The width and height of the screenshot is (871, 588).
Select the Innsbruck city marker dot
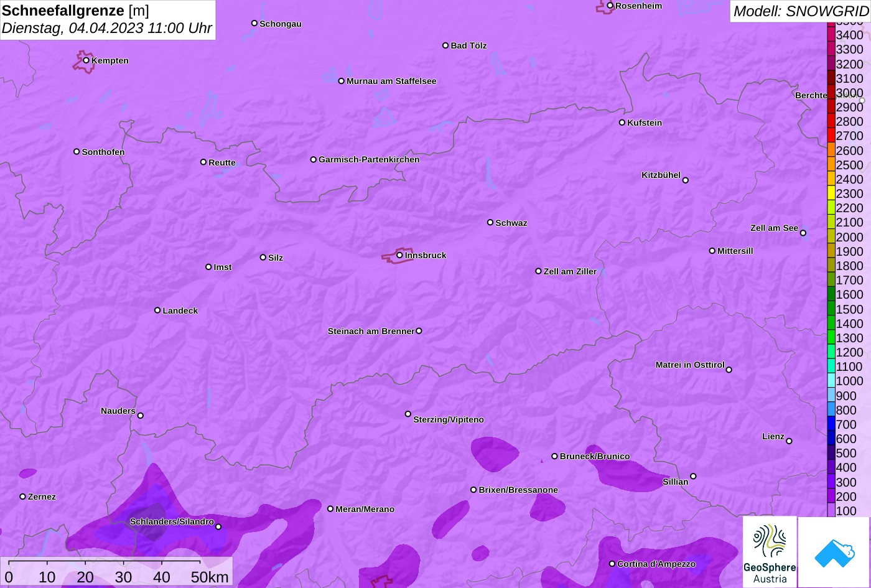[x=399, y=255]
